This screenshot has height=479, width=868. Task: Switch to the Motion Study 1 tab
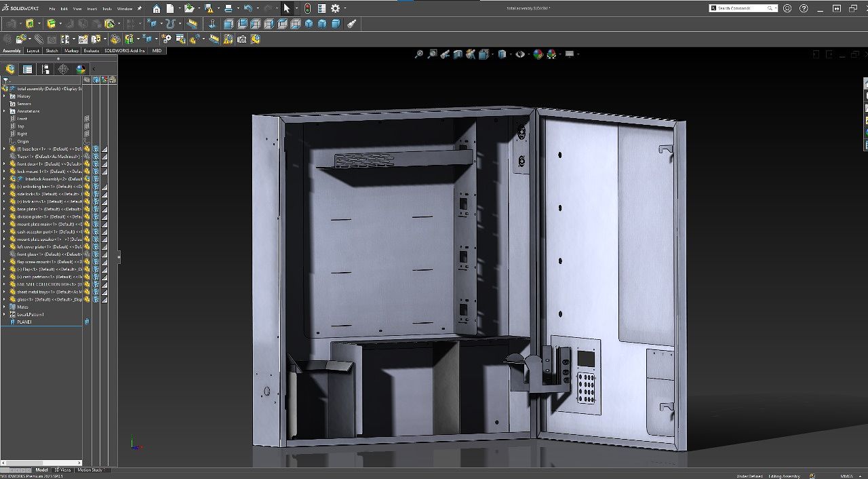coord(90,470)
